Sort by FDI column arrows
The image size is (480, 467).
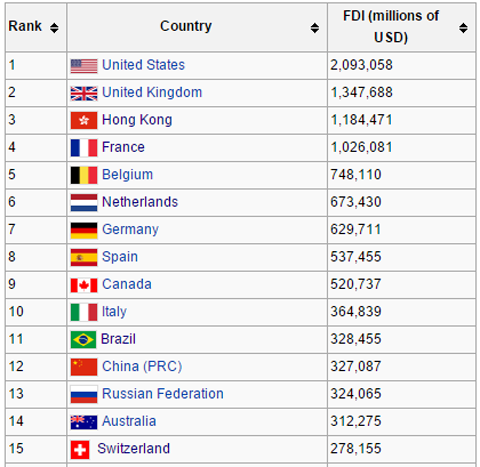(x=463, y=28)
